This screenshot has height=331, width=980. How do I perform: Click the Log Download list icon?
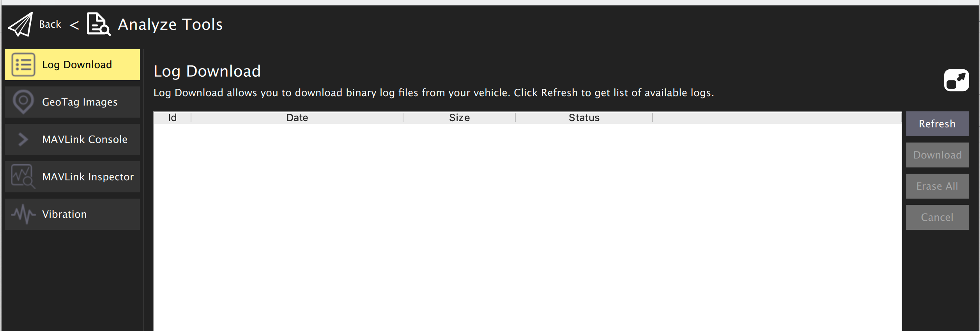pyautogui.click(x=23, y=65)
